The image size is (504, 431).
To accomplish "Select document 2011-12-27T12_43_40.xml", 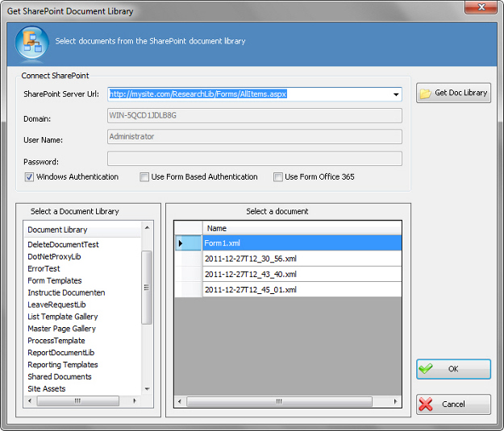I will (x=302, y=274).
